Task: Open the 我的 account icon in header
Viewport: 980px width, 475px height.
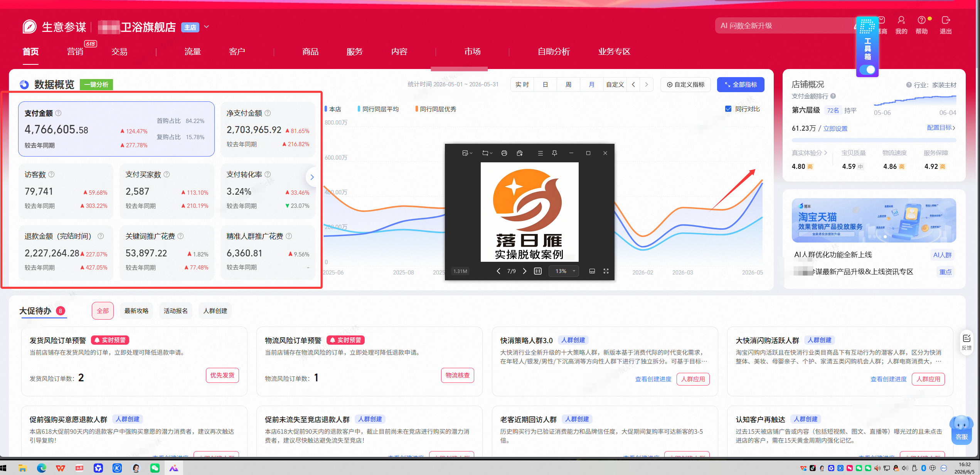Action: (x=901, y=25)
